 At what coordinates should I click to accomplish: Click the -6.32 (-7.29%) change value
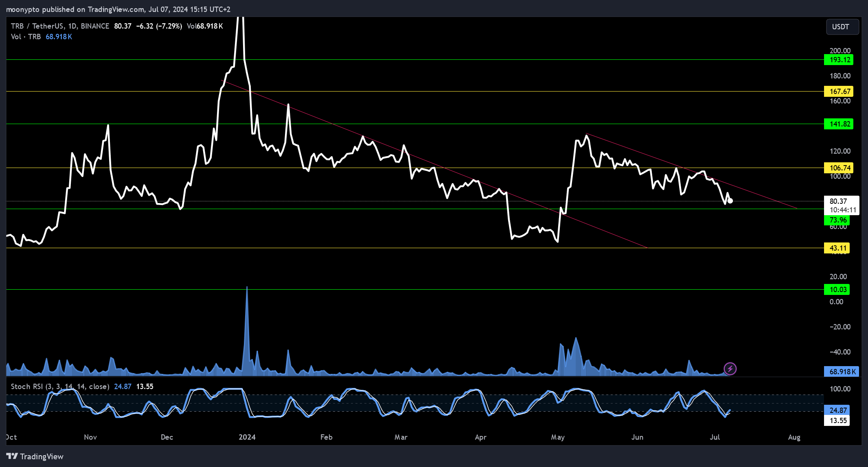coord(159,26)
